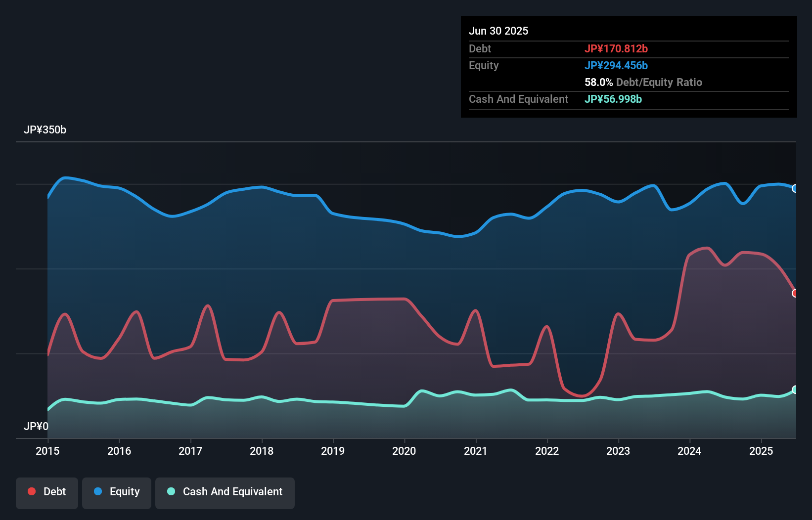Select the Debt endpoint marker on the chart
Viewport: 812px width, 520px height.
[x=795, y=293]
